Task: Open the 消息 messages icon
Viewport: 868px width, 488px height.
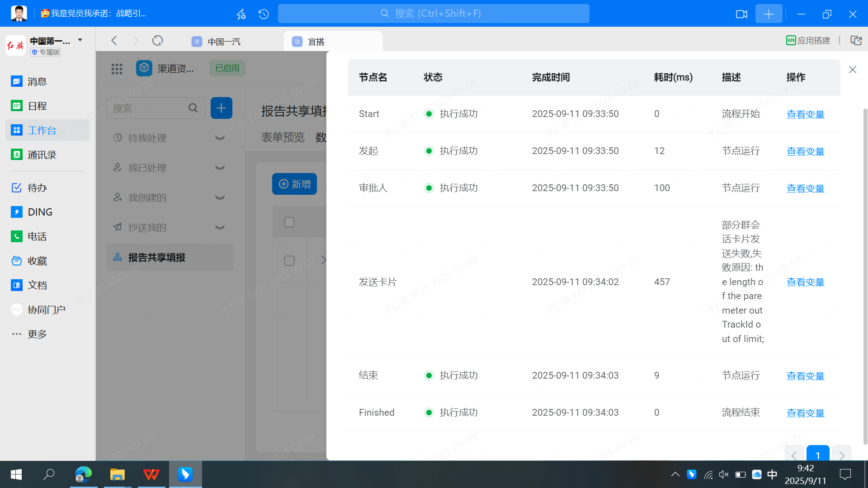Action: pyautogui.click(x=17, y=81)
